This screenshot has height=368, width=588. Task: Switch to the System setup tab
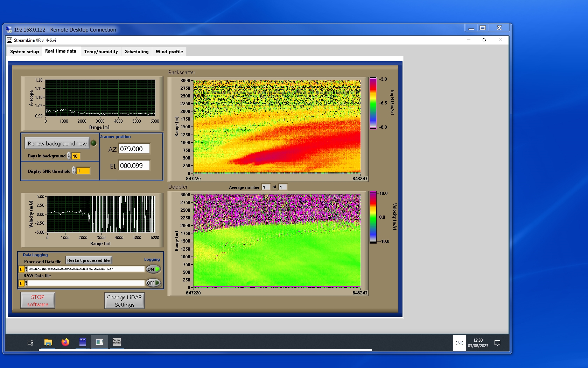tap(24, 52)
